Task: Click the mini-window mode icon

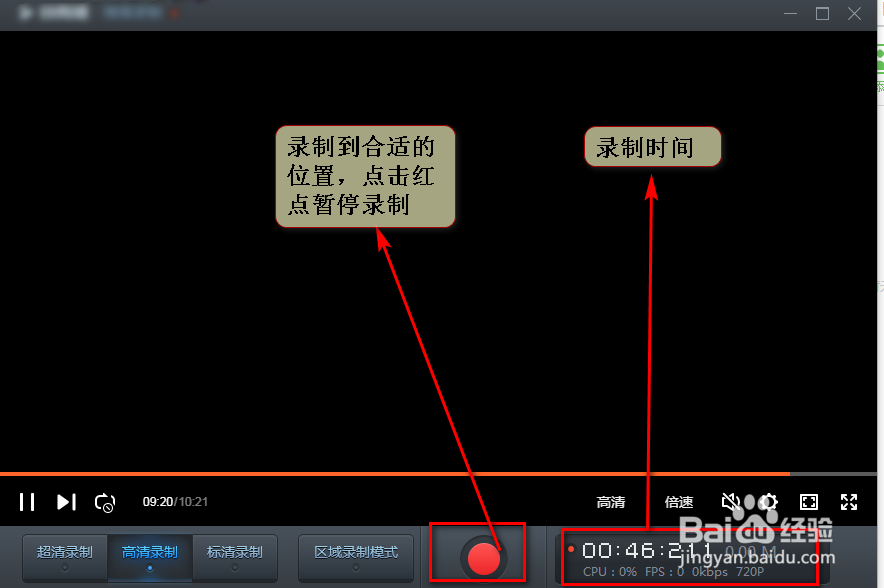Action: (809, 502)
